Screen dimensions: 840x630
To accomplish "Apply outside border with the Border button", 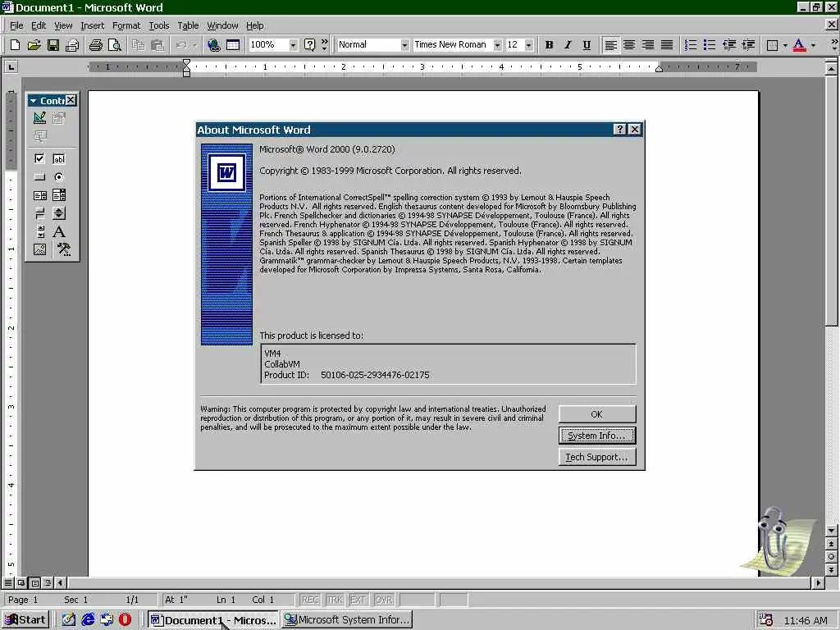I will point(772,45).
